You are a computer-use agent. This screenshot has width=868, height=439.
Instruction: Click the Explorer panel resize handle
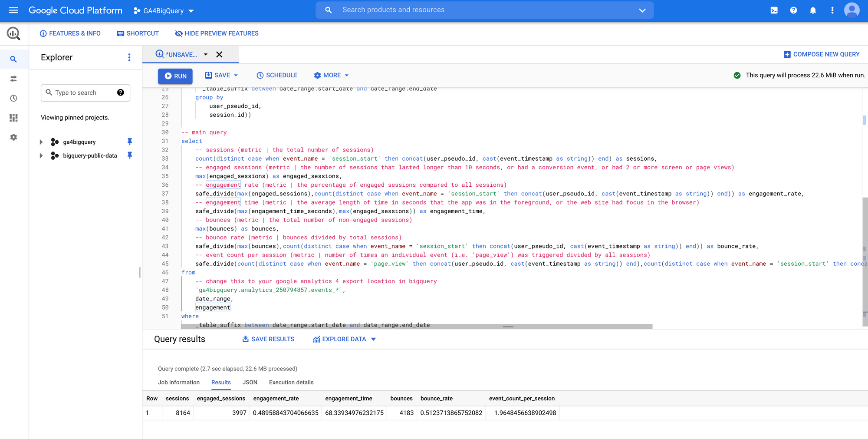tap(140, 272)
